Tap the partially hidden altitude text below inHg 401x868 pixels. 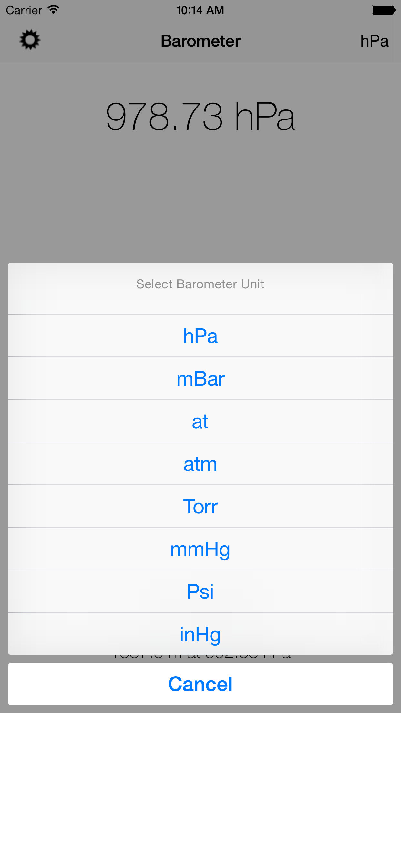200,658
